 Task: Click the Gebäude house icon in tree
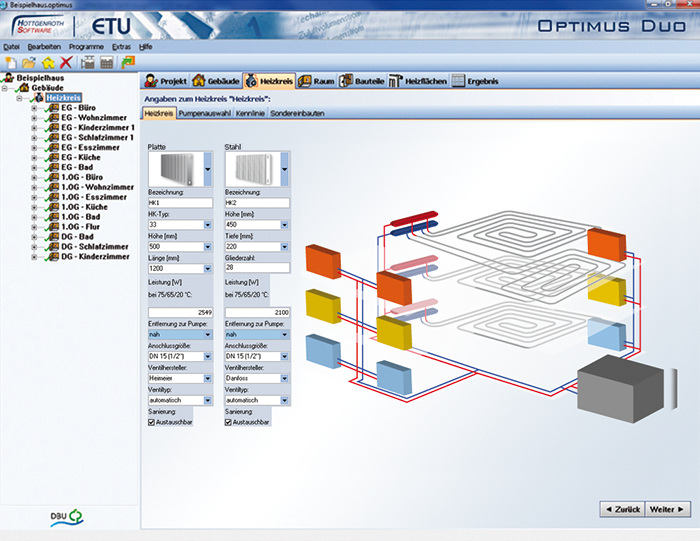(x=24, y=87)
